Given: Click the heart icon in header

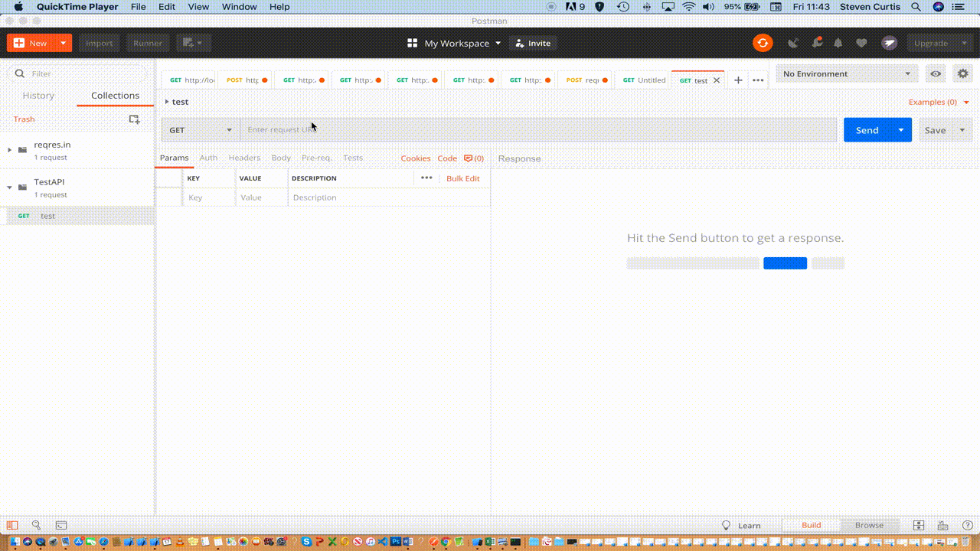Looking at the screenshot, I should tap(861, 43).
